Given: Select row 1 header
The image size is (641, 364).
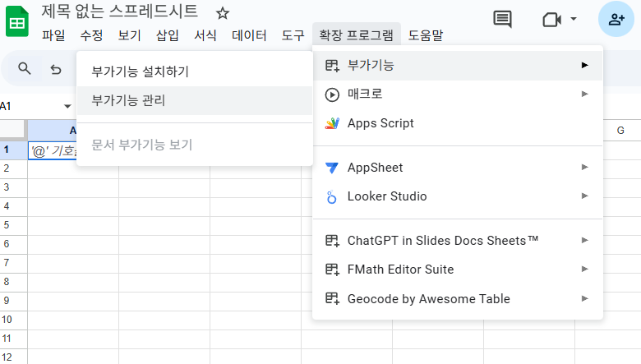Looking at the screenshot, I should coord(13,150).
